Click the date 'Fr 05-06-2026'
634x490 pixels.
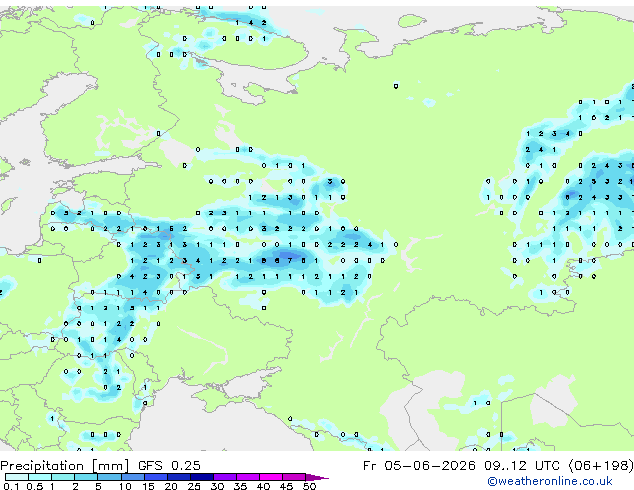point(419,466)
